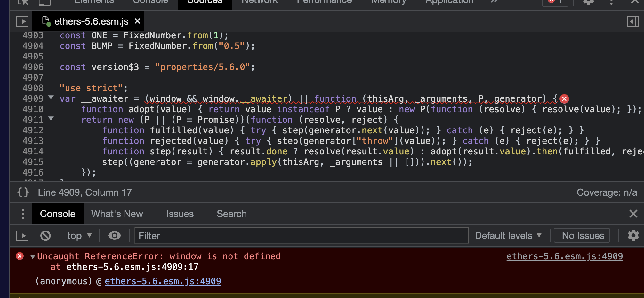Image resolution: width=644 pixels, height=298 pixels.
Task: Click the BUMP constant name on line 4904
Action: 102,46
